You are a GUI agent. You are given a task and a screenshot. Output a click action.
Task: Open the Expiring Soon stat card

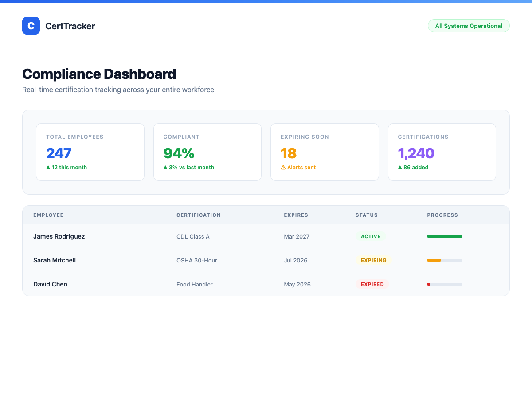click(325, 152)
